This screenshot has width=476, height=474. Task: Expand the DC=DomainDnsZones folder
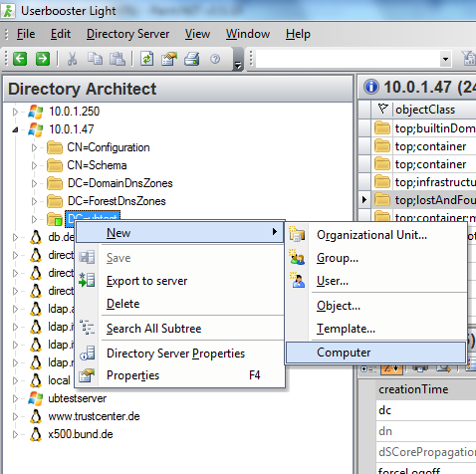pyautogui.click(x=34, y=183)
